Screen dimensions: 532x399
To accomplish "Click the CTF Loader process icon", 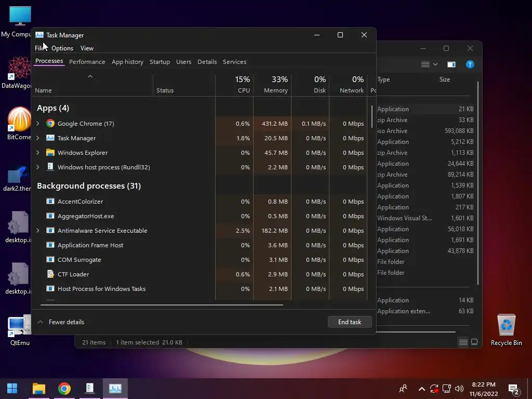I will (50, 274).
